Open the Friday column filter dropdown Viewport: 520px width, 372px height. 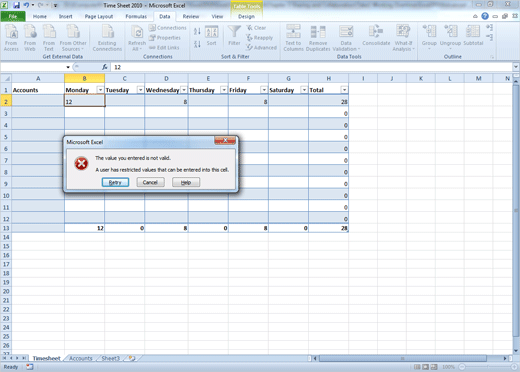pos(264,90)
